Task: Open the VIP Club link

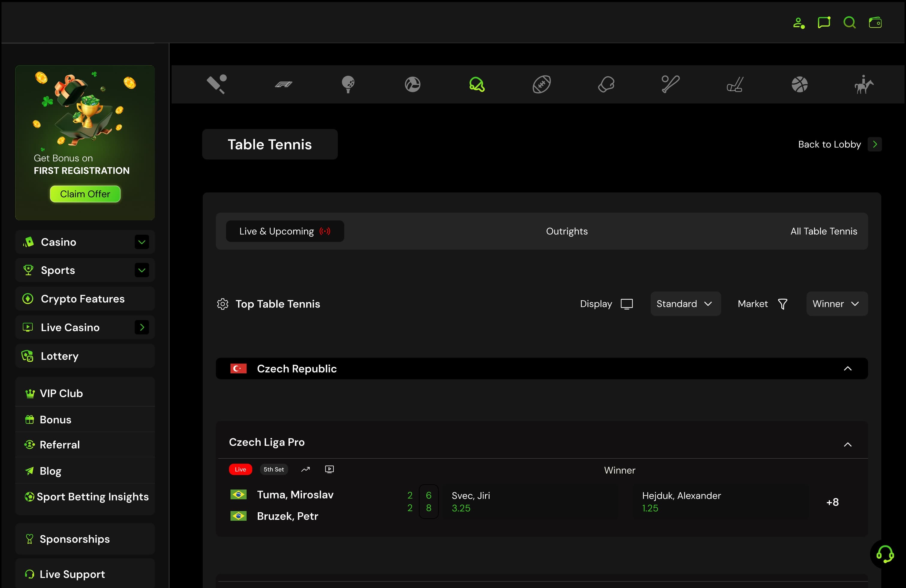Action: click(85, 393)
